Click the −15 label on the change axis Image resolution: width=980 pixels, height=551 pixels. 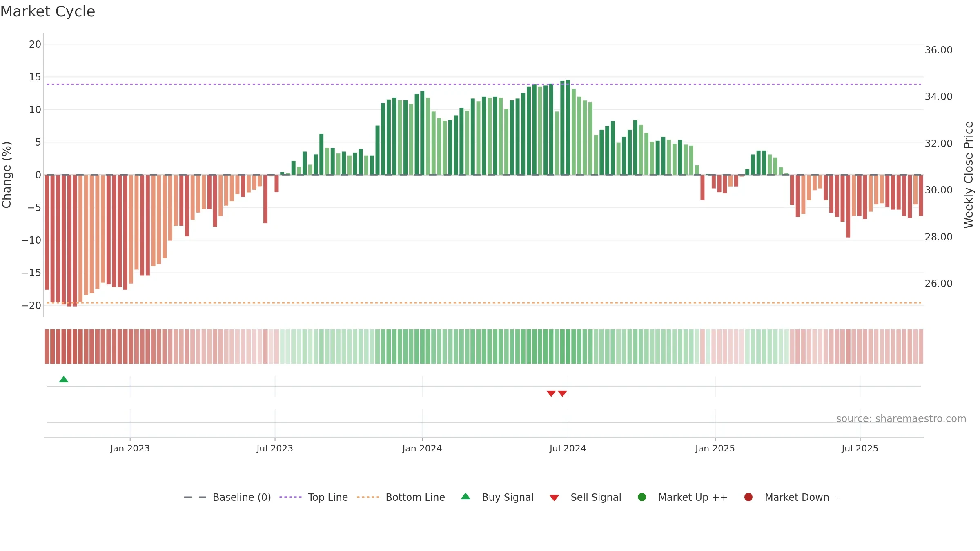click(31, 273)
